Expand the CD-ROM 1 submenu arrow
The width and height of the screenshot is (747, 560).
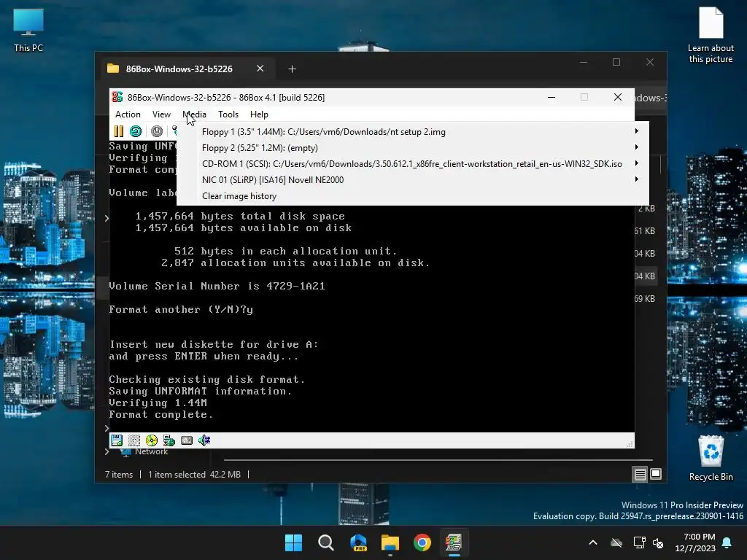pyautogui.click(x=636, y=163)
